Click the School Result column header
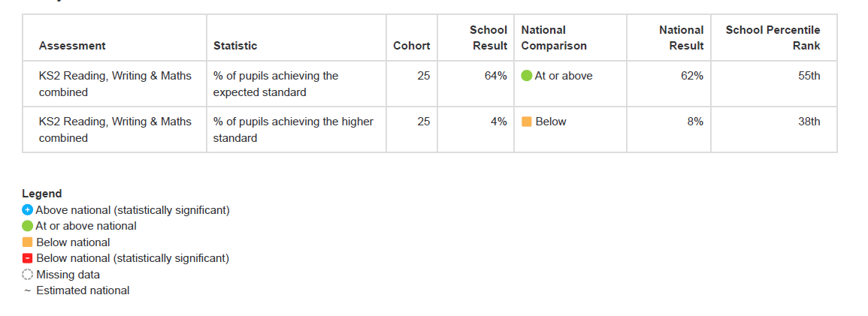The width and height of the screenshot is (868, 316). pyautogui.click(x=488, y=38)
